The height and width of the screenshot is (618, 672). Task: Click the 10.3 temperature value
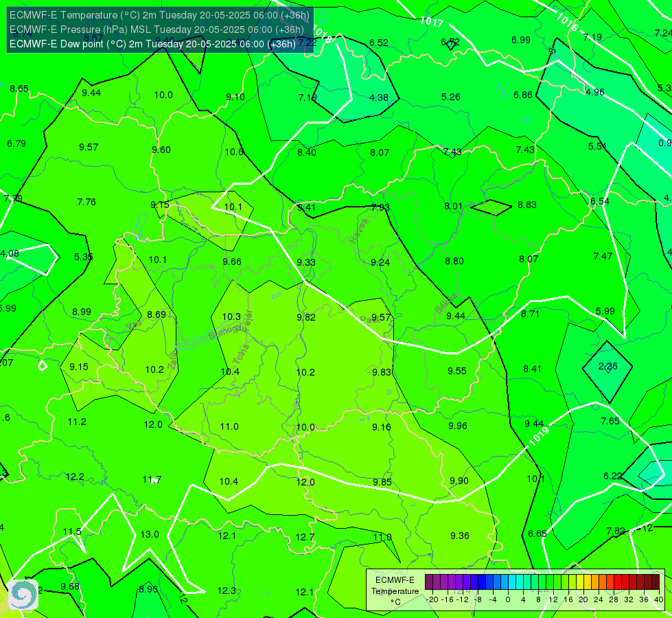click(x=231, y=317)
